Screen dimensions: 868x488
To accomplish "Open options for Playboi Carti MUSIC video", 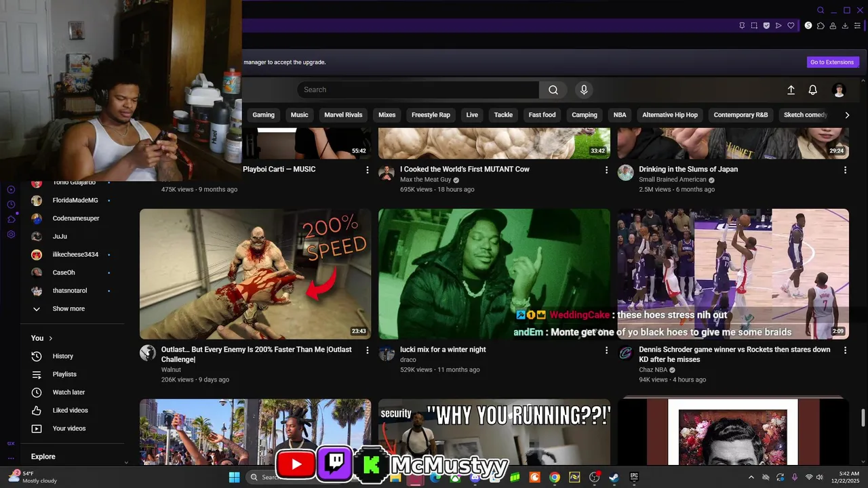I will point(368,170).
